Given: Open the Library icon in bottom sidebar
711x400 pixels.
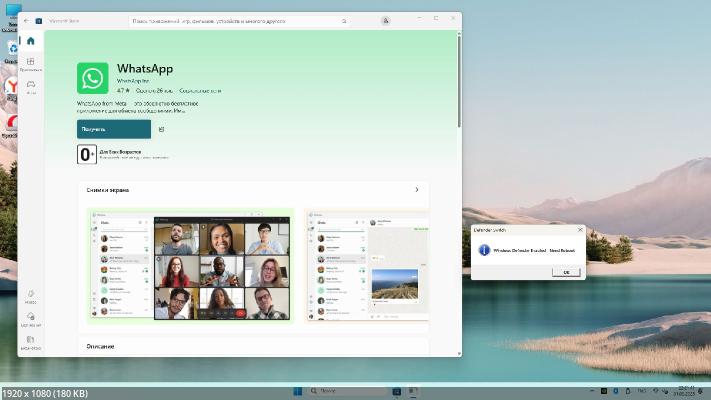Looking at the screenshot, I should tap(30, 342).
